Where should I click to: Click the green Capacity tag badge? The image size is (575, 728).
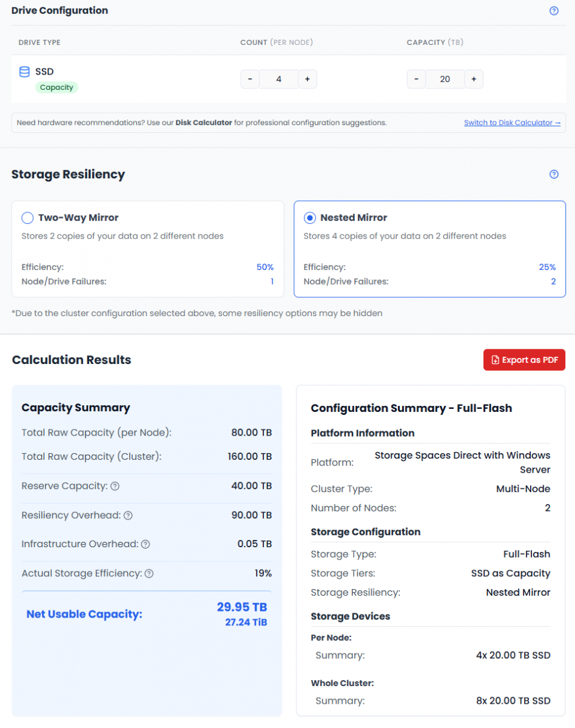pos(56,87)
